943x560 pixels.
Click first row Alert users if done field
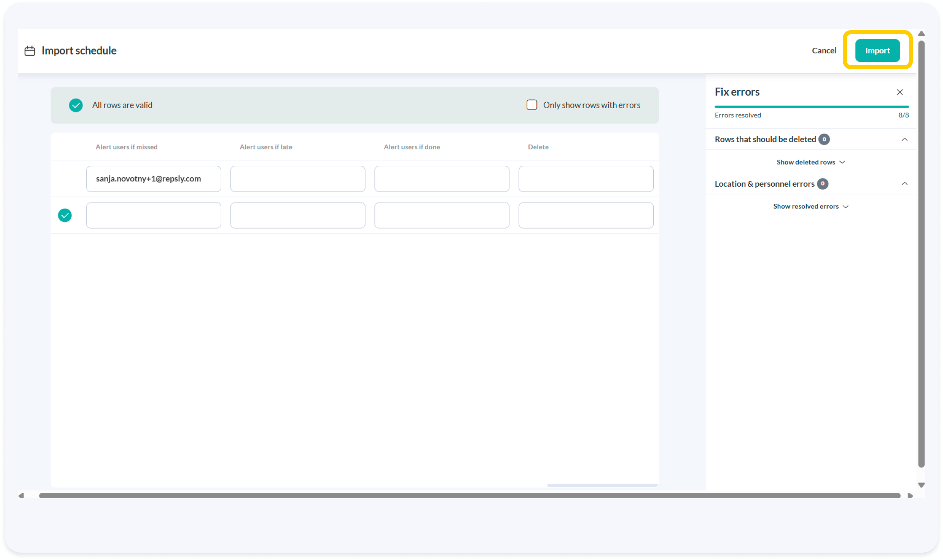coord(442,179)
